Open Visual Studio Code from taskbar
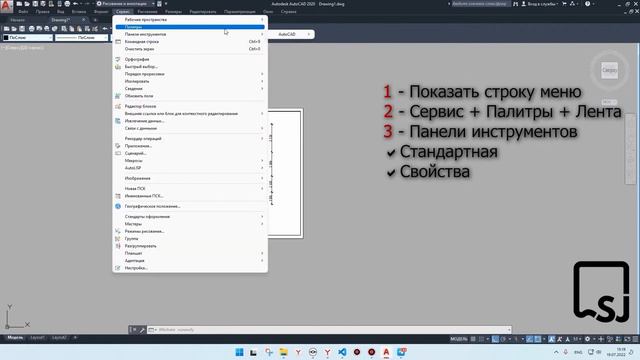This screenshot has height=360, width=640. point(342,352)
